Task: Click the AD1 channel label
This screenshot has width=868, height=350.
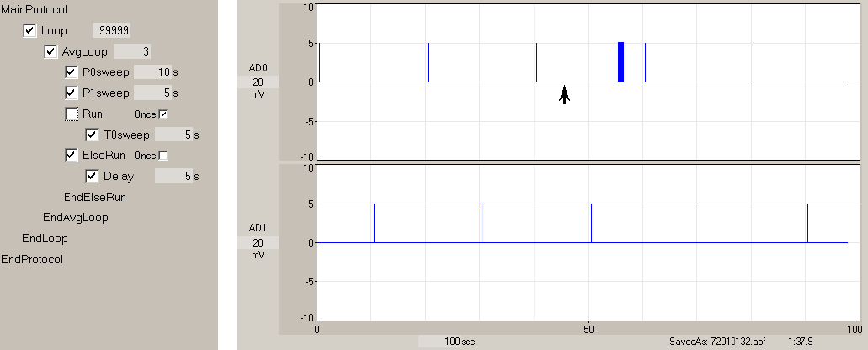Action: click(258, 228)
